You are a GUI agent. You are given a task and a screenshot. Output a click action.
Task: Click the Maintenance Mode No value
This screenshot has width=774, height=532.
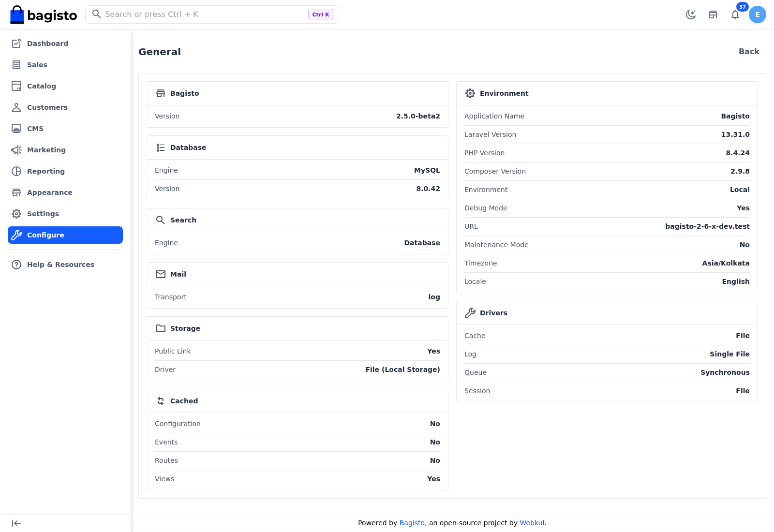(744, 245)
